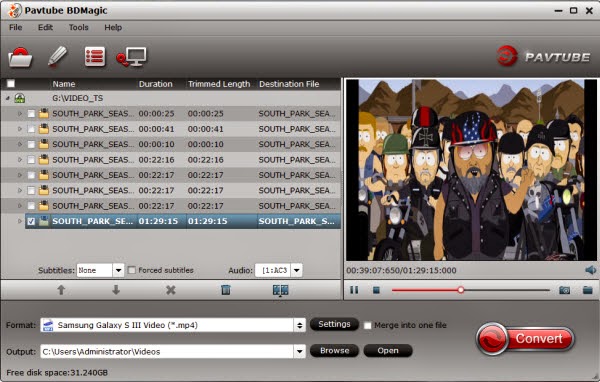This screenshot has height=382, width=600.
Task: Toggle the select-all checkbox in header
Action: pyautogui.click(x=11, y=83)
